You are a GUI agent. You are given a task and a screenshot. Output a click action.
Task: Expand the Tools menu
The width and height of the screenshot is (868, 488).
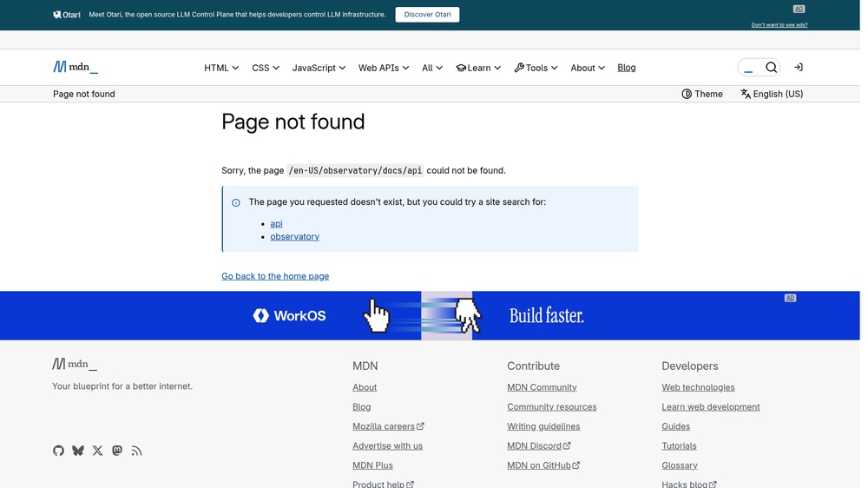click(536, 68)
